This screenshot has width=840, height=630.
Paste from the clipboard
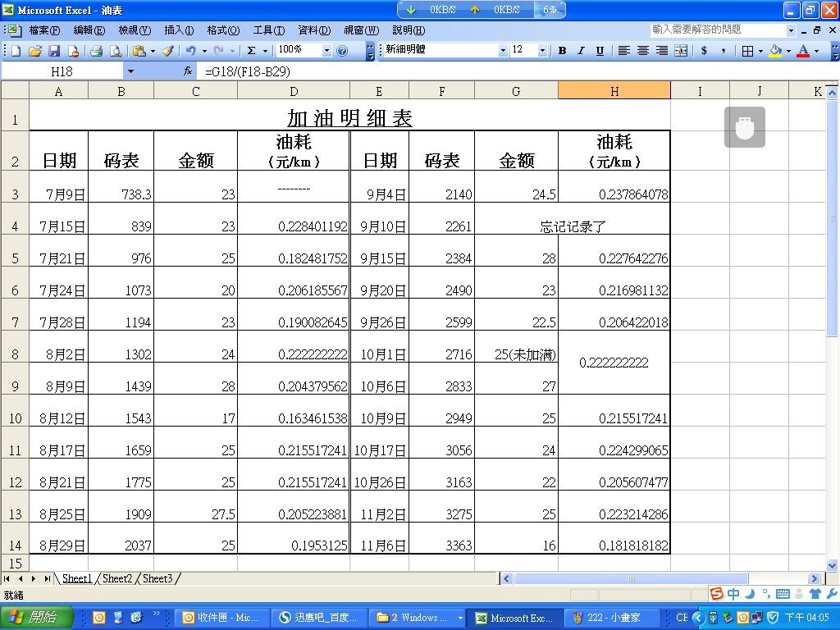tap(139, 51)
